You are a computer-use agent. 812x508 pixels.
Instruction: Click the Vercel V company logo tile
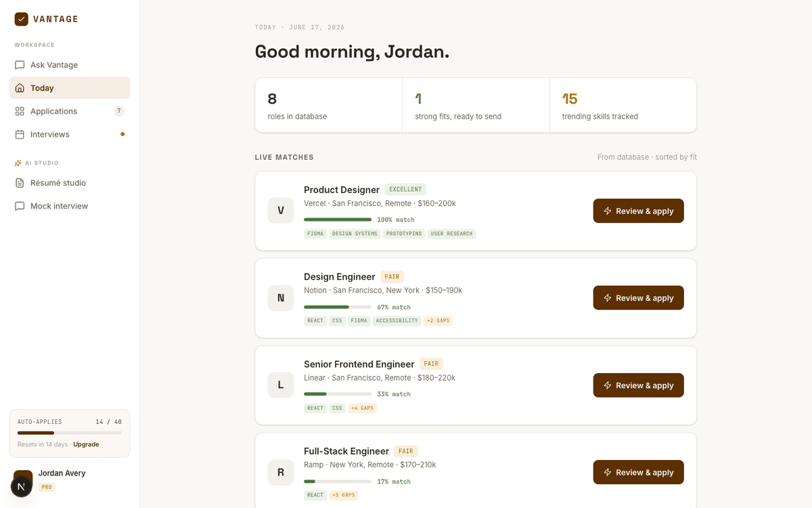(281, 211)
